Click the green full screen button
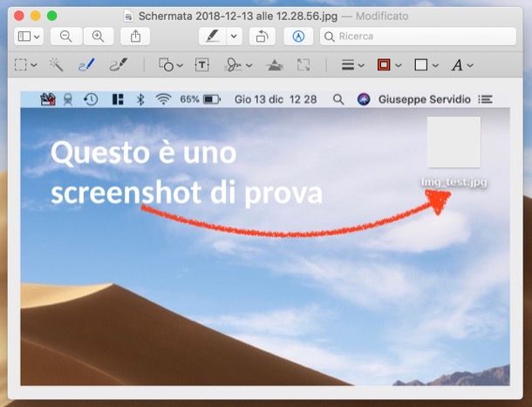This screenshot has height=407, width=532. (52, 16)
